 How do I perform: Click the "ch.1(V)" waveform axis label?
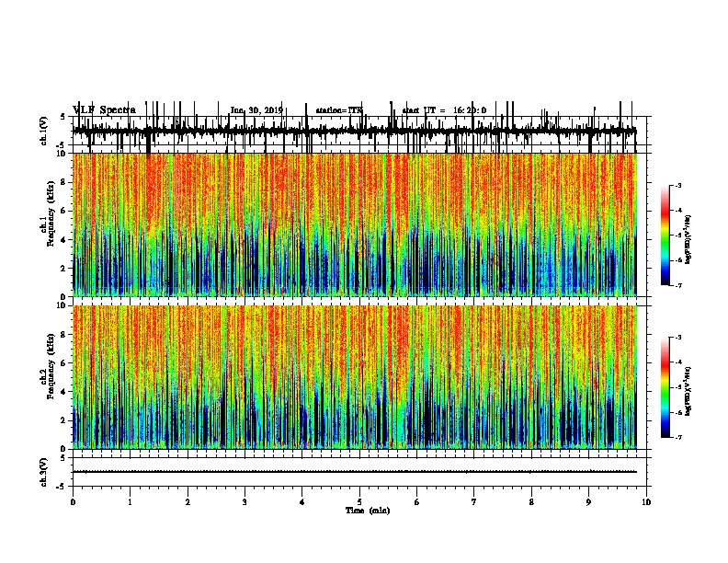coord(43,131)
